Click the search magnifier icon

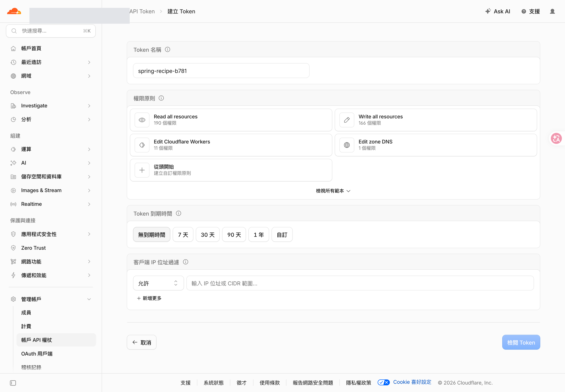pos(14,31)
